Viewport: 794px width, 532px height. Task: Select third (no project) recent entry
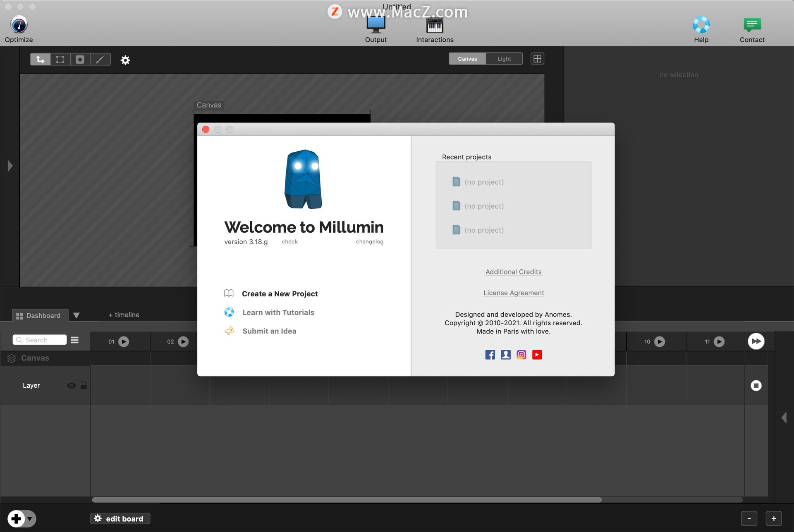[x=478, y=230]
